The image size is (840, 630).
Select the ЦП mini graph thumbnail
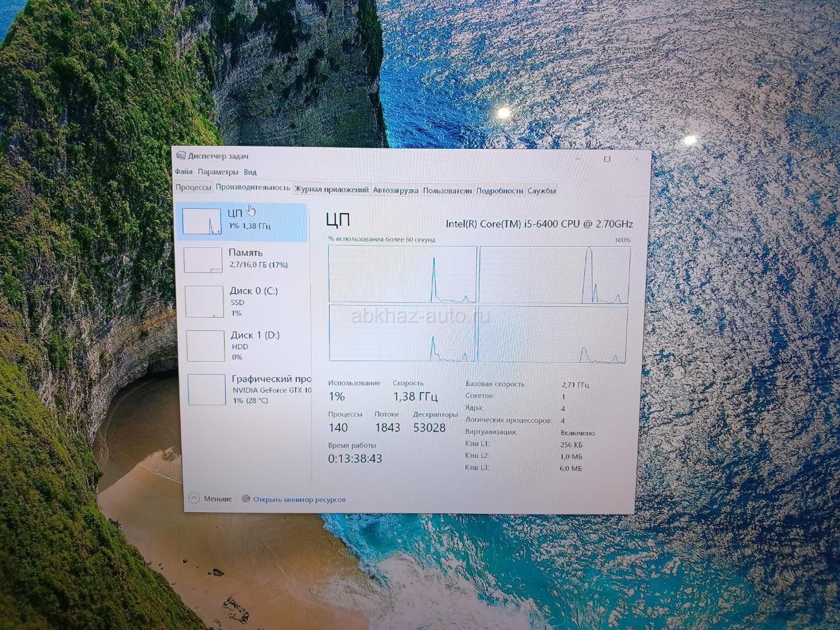click(202, 222)
